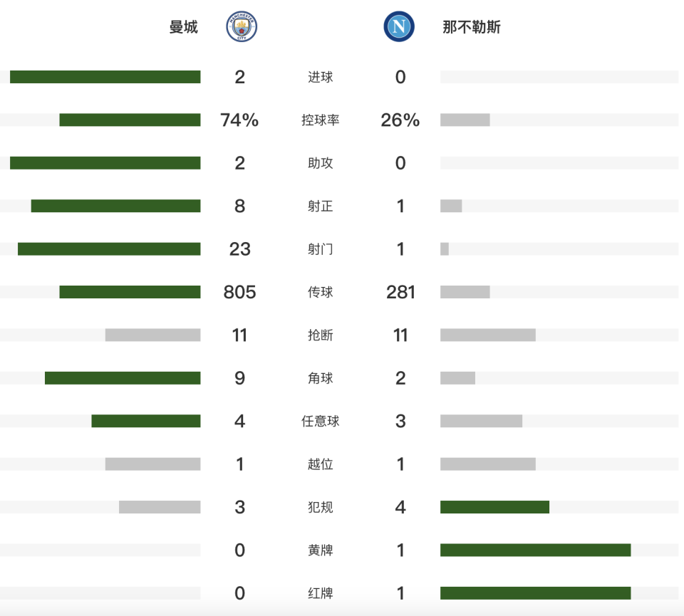
Task: Click Napoli's green 犯规 bar
Action: 494,507
